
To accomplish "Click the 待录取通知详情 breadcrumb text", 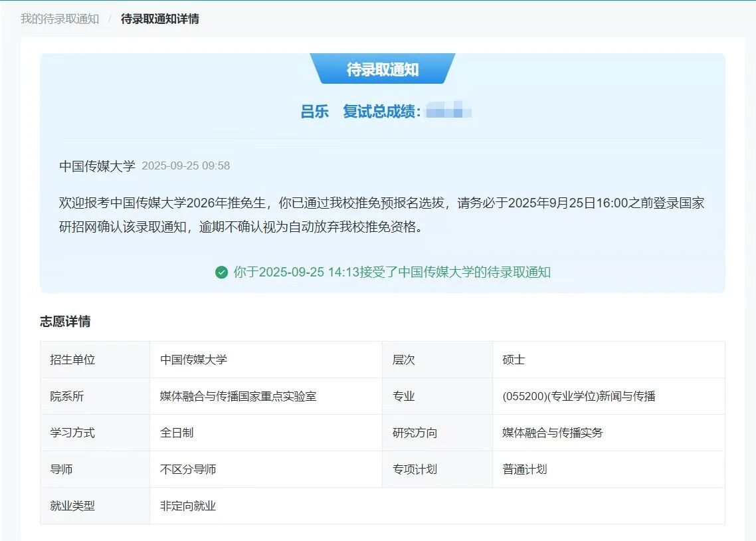I will (x=159, y=19).
